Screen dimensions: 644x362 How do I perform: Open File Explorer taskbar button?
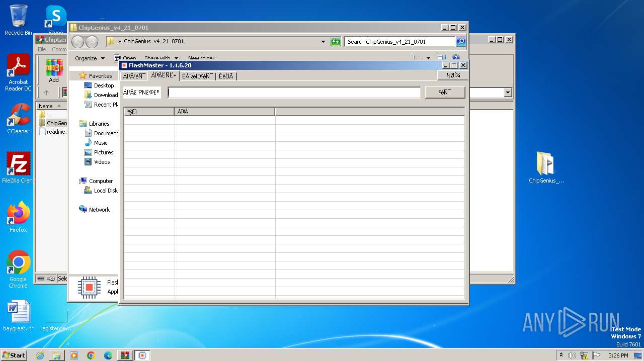(57, 355)
